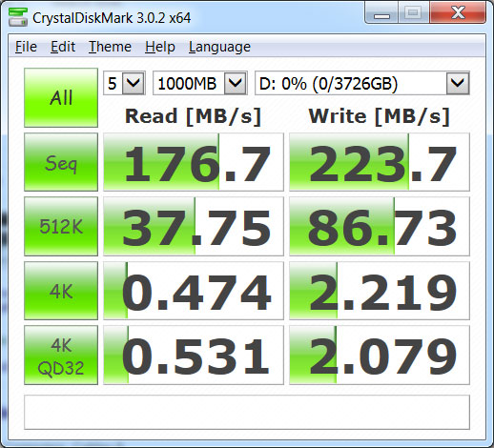This screenshot has height=448, width=494.
Task: Click the Seq read result 176.7
Action: pyautogui.click(x=194, y=162)
